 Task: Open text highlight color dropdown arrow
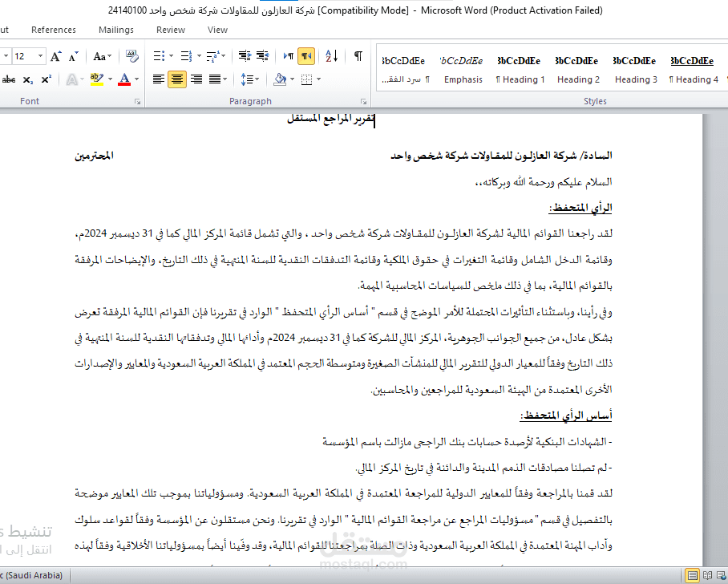110,79
